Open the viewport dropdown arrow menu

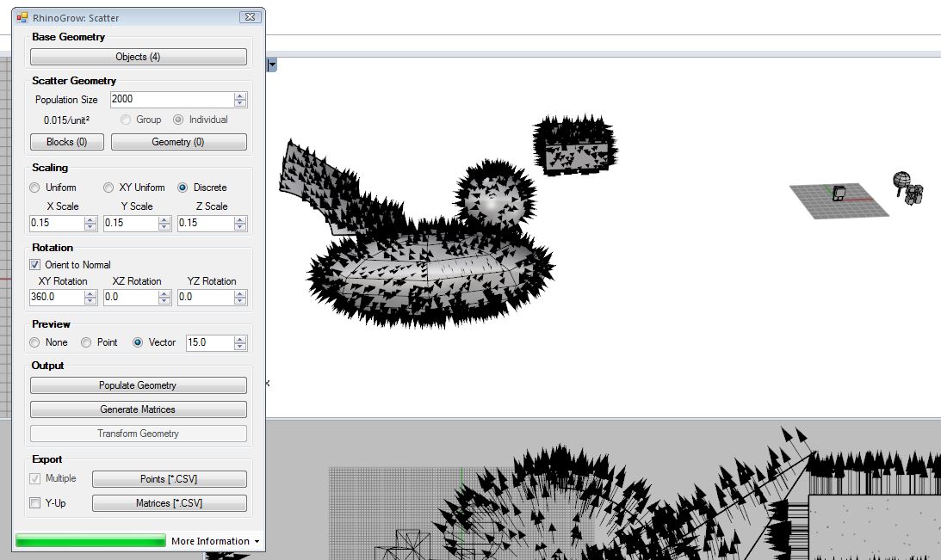(272, 65)
